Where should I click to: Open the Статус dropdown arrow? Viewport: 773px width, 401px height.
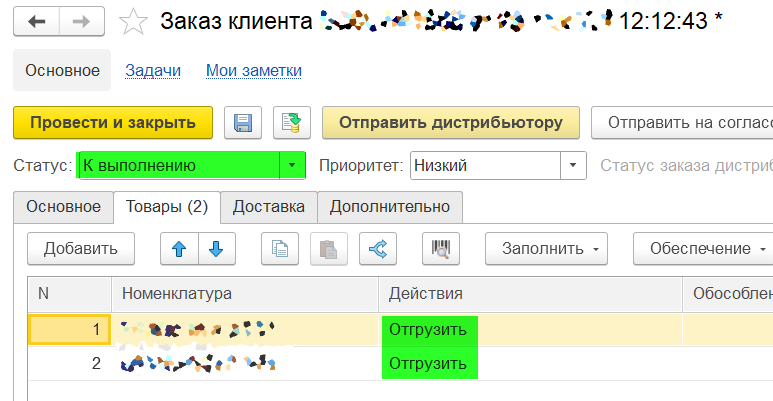[x=292, y=165]
